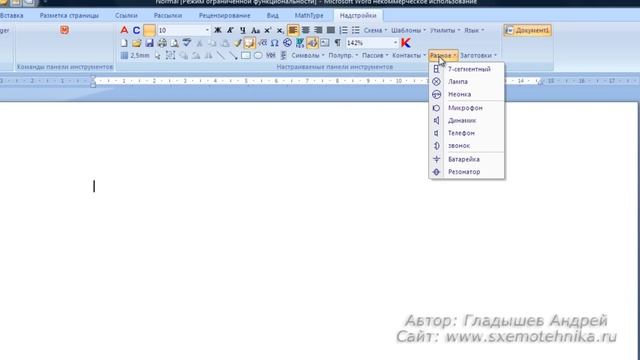The width and height of the screenshot is (640, 360).
Task: Run spelling check
Action: [x=187, y=43]
